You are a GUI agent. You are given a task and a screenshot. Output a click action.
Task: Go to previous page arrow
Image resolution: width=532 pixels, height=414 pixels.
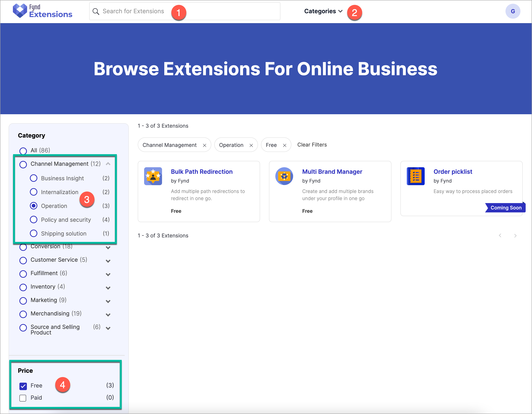coord(500,236)
